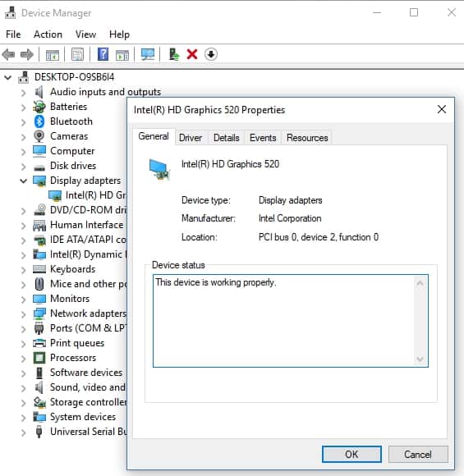Screen dimensions: 464x476
Task: Expand the Monitors node chevron
Action: point(23,300)
